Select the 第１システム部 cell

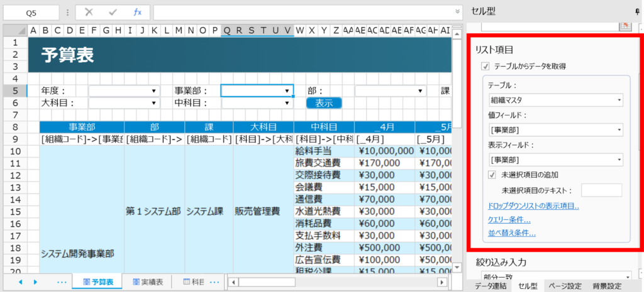pos(155,212)
